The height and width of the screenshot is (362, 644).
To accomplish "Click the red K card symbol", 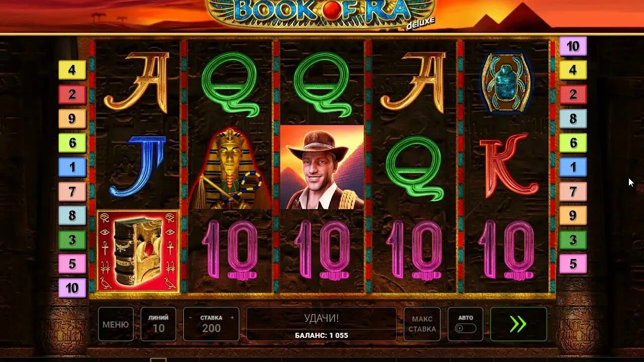I will (x=508, y=166).
